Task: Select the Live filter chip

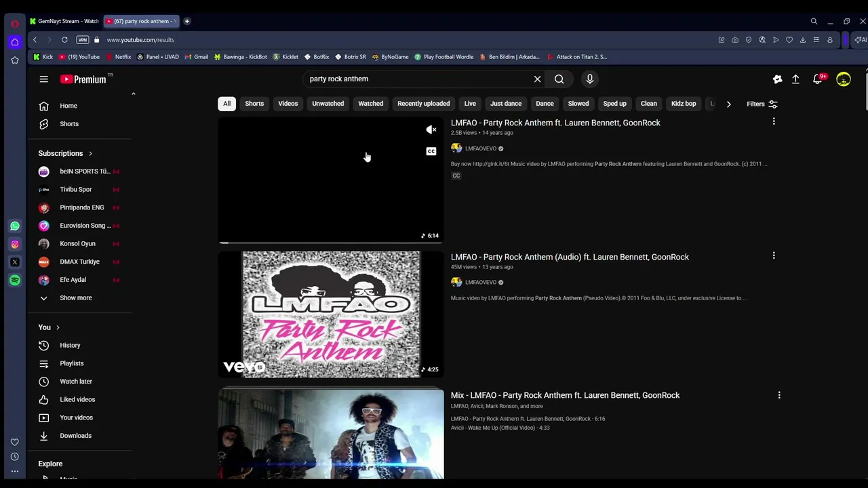Action: point(470,104)
